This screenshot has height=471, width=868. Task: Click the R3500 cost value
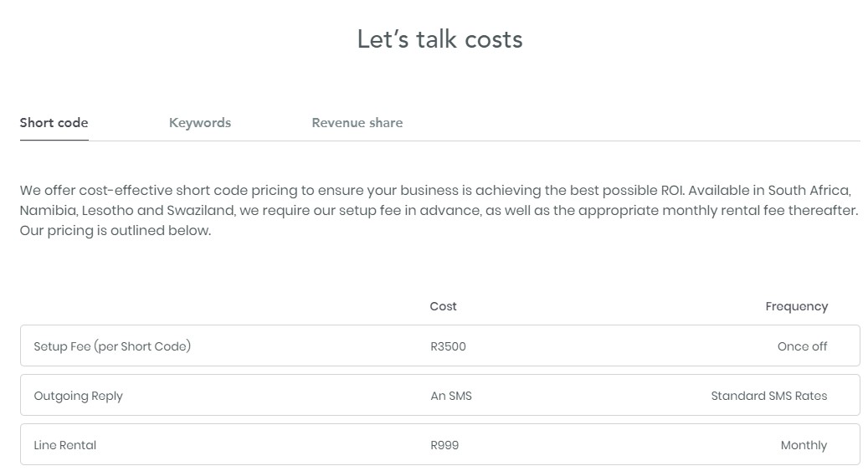point(449,346)
